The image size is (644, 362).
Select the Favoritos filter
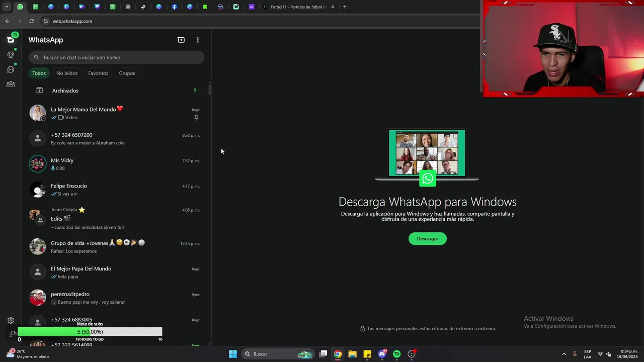(98, 73)
